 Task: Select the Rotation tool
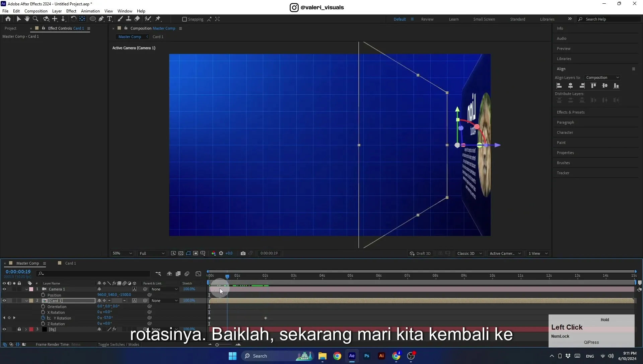(73, 19)
